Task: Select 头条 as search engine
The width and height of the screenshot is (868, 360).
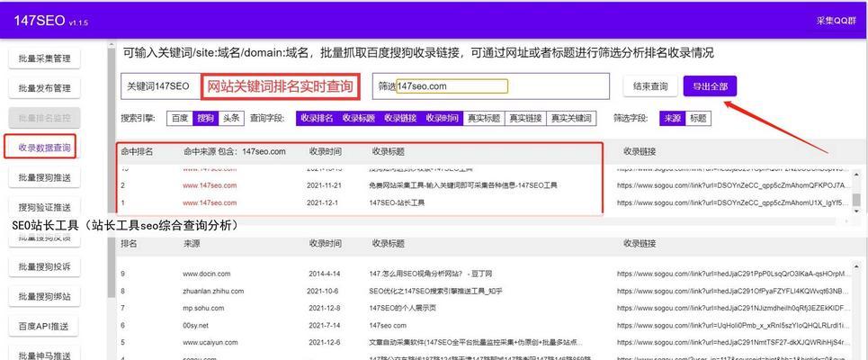Action: (231, 118)
